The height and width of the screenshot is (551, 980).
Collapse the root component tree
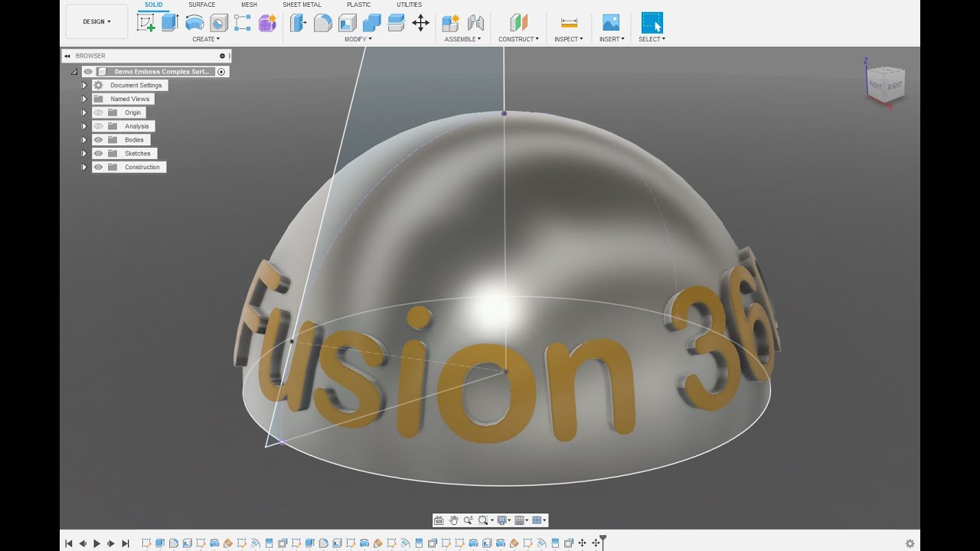[74, 71]
